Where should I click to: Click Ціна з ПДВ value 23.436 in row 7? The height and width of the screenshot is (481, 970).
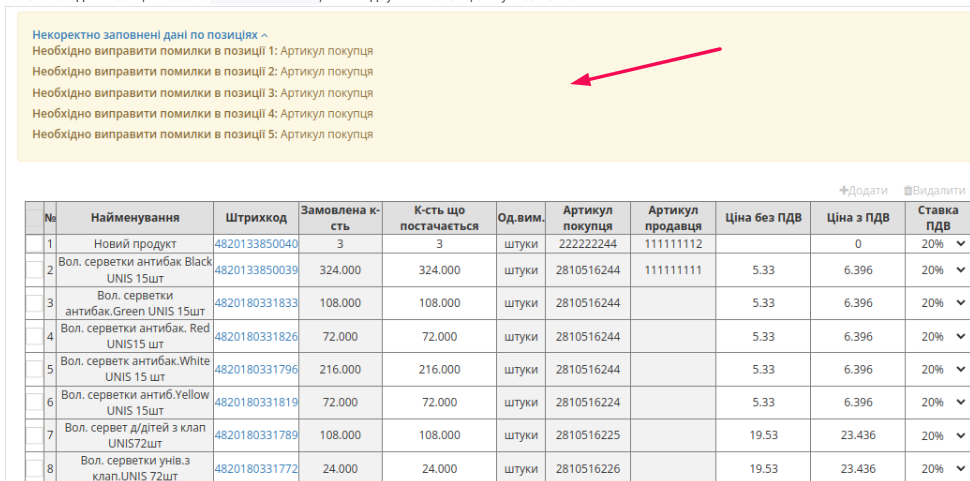click(858, 435)
